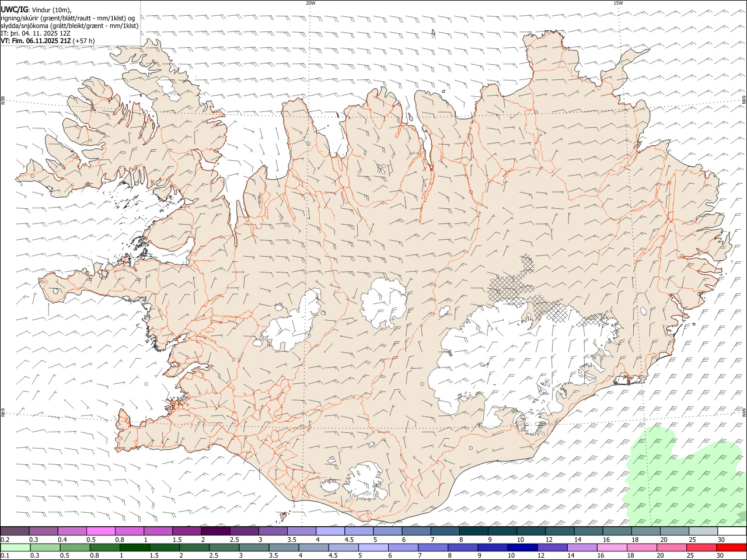Click the 'rigning/skúrir' legend description line
The height and width of the screenshot is (560, 747).
pos(68,18)
